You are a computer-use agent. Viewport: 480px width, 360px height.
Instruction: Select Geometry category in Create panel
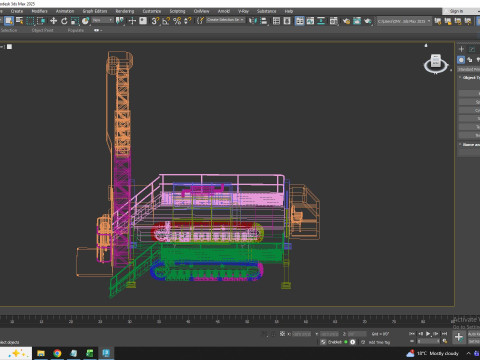(461, 60)
